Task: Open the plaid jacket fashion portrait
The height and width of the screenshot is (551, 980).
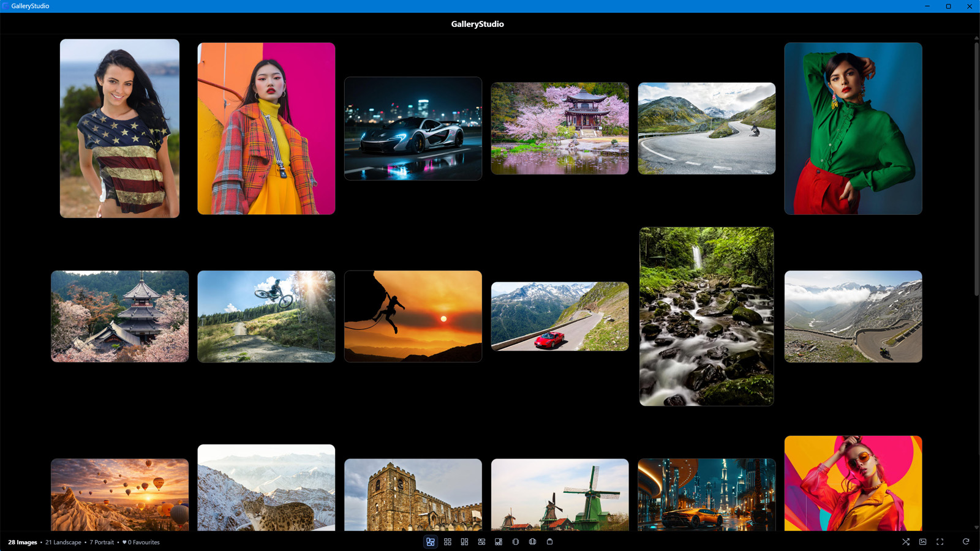Action: point(266,129)
